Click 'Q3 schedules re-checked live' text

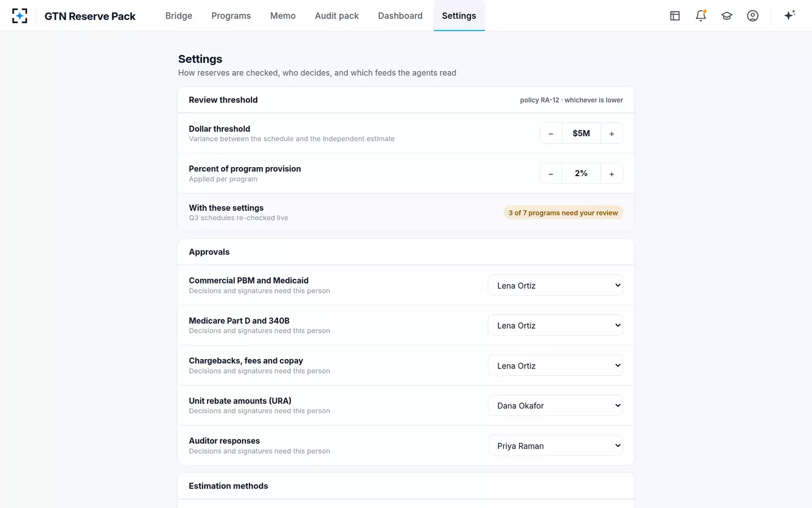pos(239,218)
